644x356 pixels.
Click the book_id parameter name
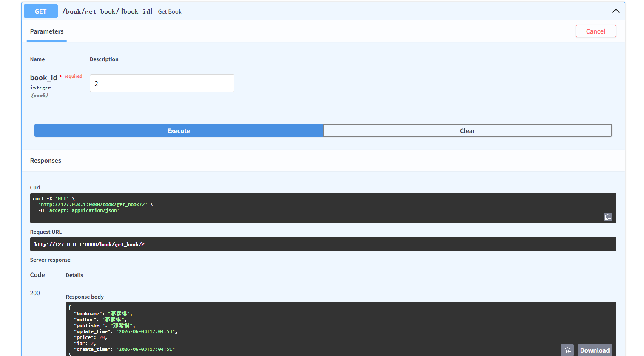43,78
